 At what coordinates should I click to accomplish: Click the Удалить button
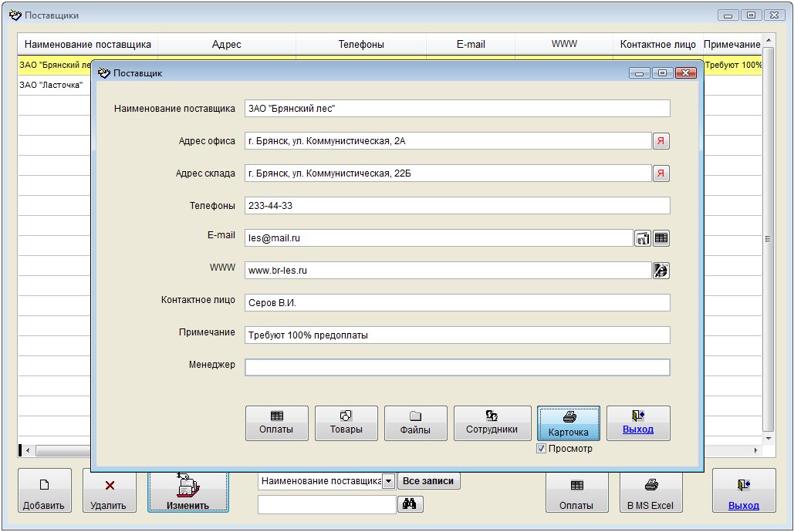click(110, 490)
